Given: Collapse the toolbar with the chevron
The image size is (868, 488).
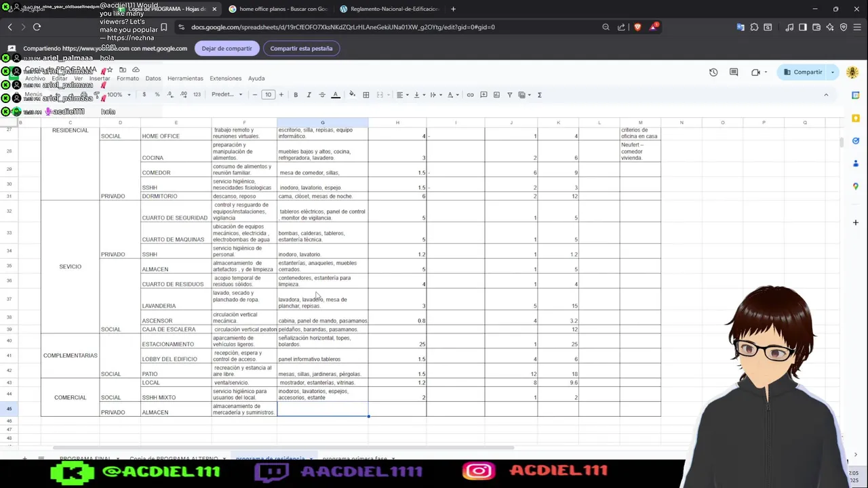Looking at the screenshot, I should click(x=826, y=95).
